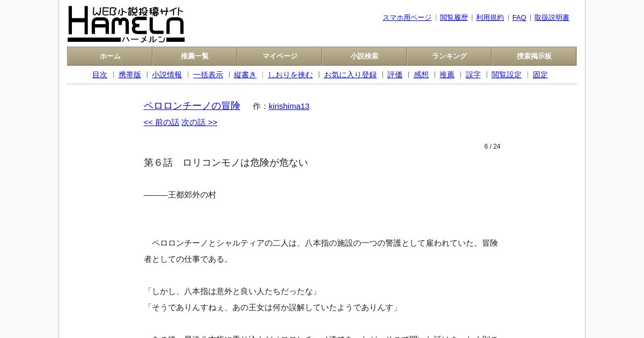
Task: Open the スマホ用ページ link
Action: pyautogui.click(x=407, y=18)
